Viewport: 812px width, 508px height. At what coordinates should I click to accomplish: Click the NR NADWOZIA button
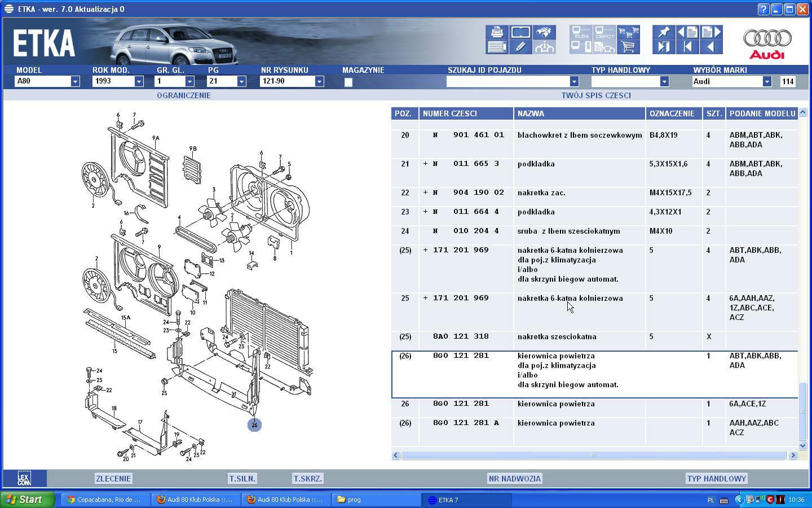[515, 479]
